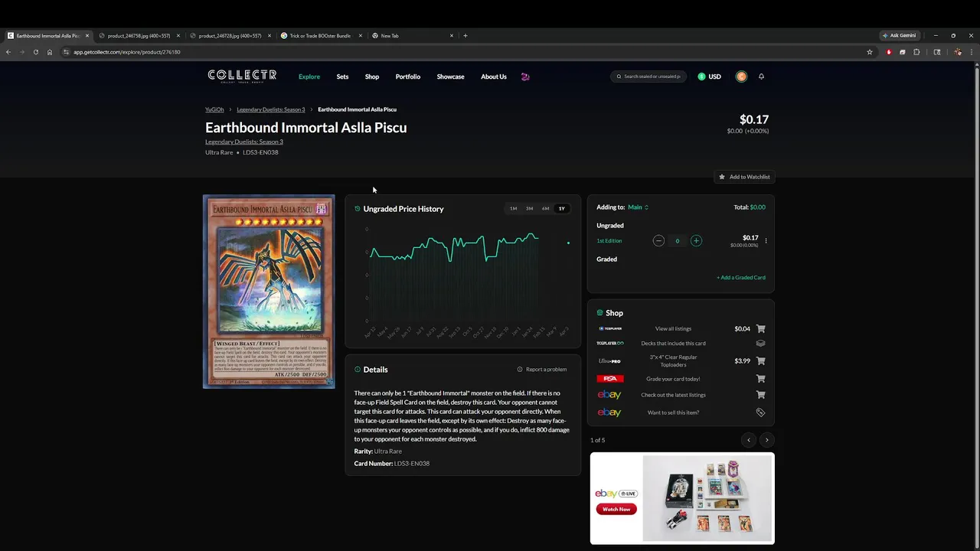Image resolution: width=980 pixels, height=551 pixels.
Task: Click the purple snake icon in navbar
Action: pos(525,77)
